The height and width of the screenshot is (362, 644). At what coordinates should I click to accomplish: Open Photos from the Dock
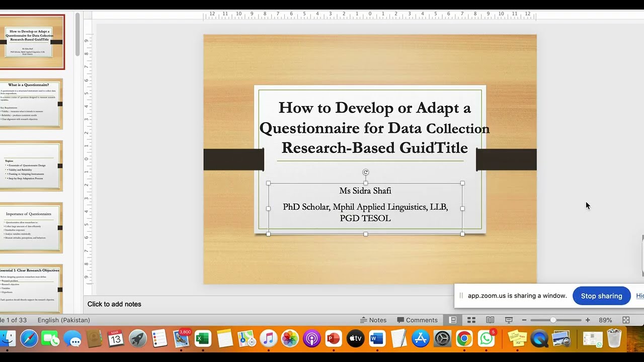[x=290, y=338]
